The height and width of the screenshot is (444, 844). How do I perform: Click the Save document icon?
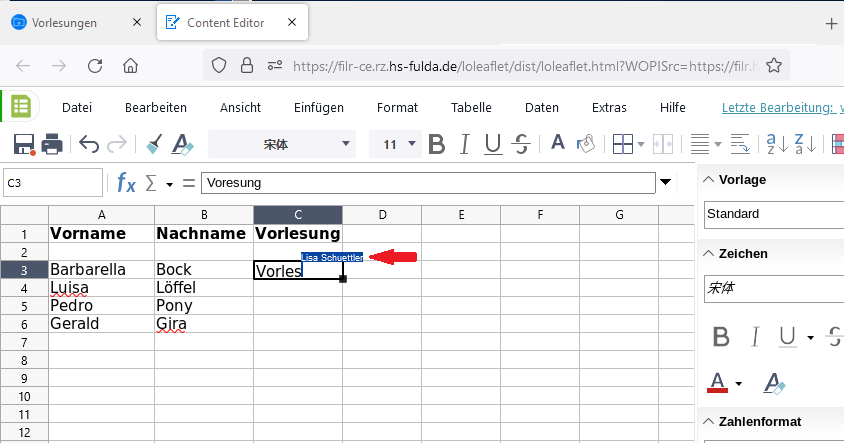(23, 144)
